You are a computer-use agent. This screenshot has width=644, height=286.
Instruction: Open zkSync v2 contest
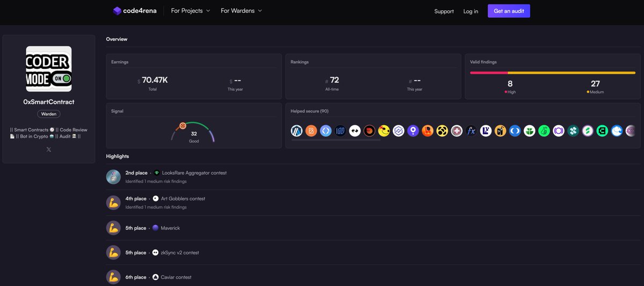coord(180,253)
